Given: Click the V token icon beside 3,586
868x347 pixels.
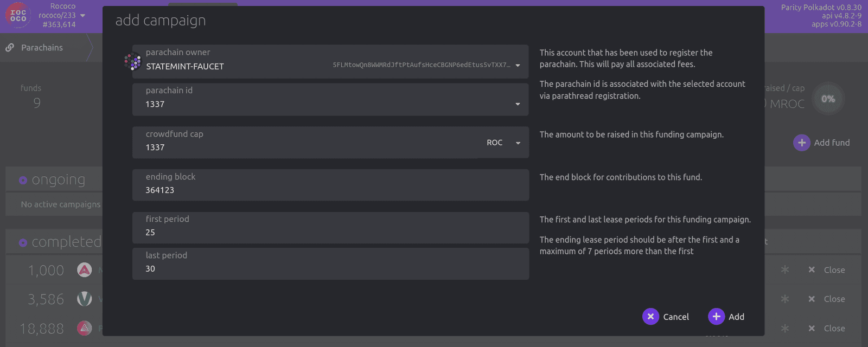Looking at the screenshot, I should pos(85,299).
